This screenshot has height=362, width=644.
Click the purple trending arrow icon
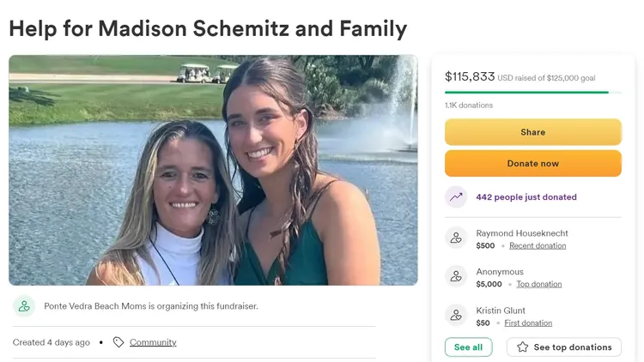(x=456, y=196)
